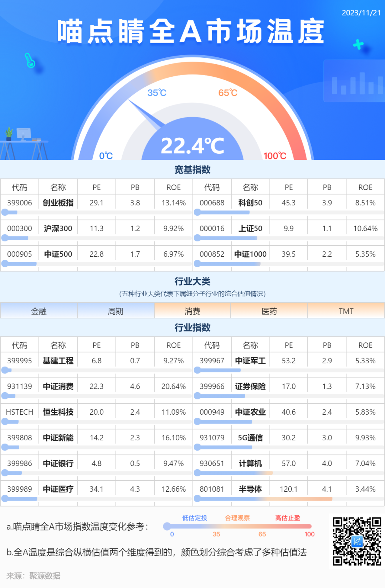Click the 行业大类 section heading

tap(192, 281)
